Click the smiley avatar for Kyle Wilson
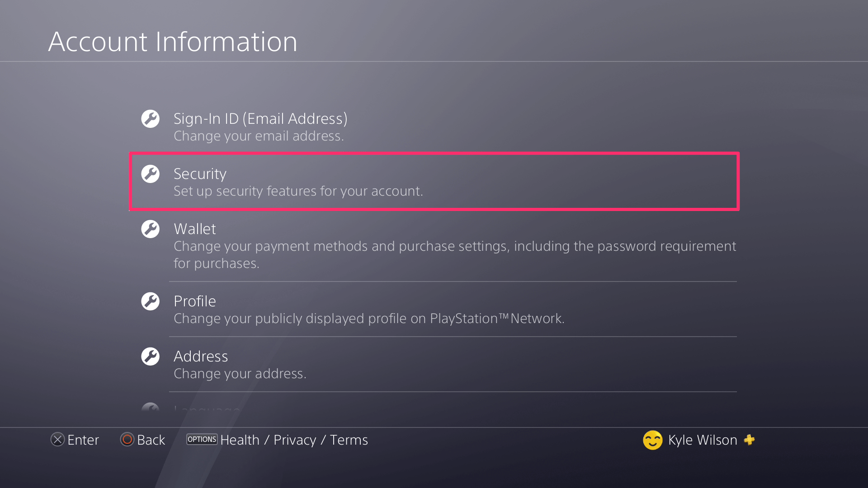 (x=652, y=440)
